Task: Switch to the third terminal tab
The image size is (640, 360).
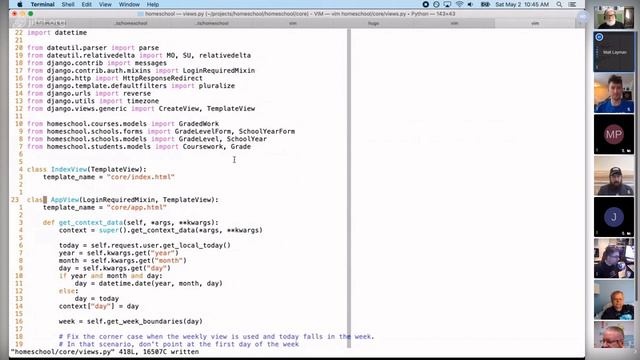Action: click(212, 23)
